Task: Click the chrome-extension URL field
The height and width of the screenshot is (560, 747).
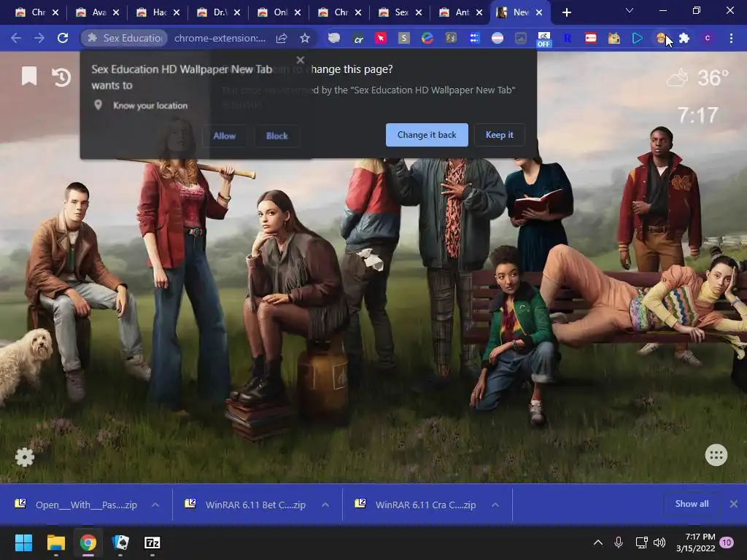Action: point(220,38)
